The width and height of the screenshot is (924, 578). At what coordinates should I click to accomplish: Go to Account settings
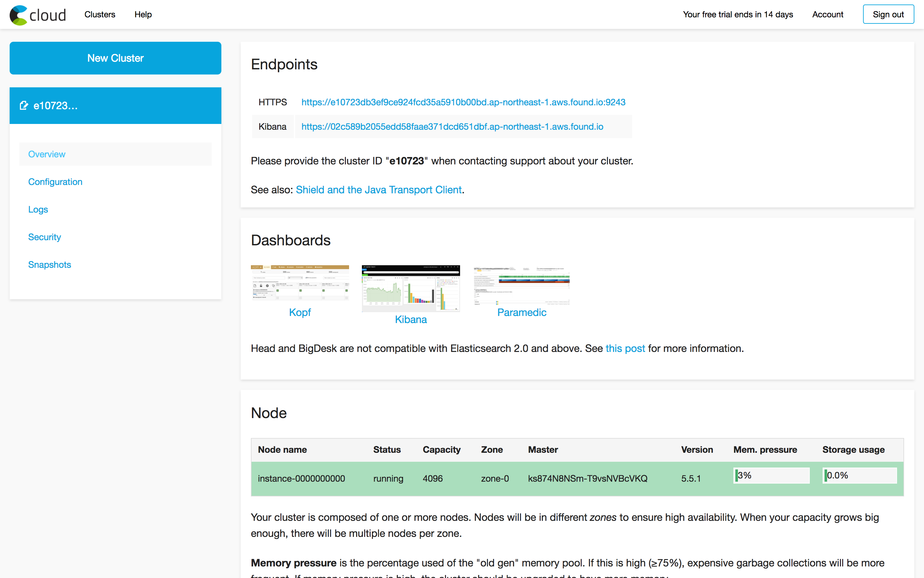click(x=827, y=14)
